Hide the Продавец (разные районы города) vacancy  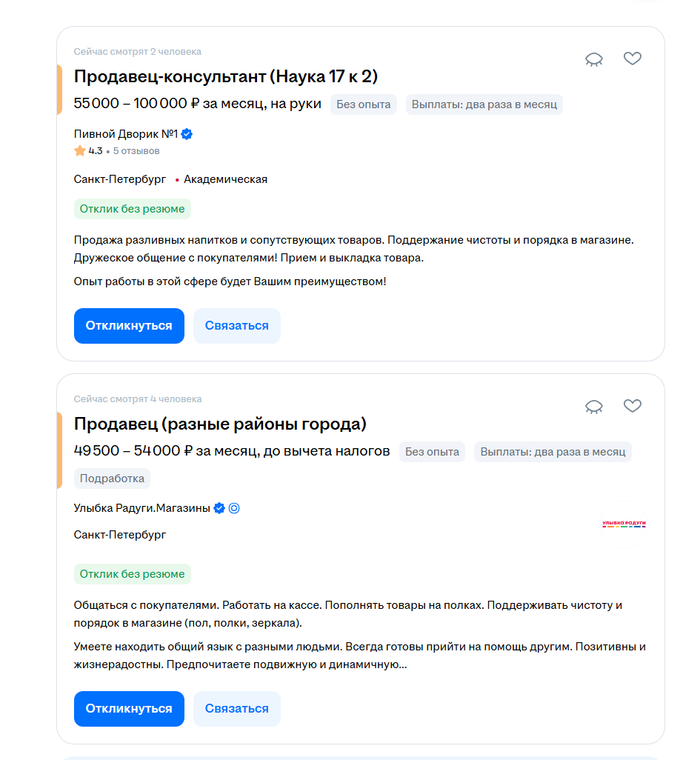(594, 407)
